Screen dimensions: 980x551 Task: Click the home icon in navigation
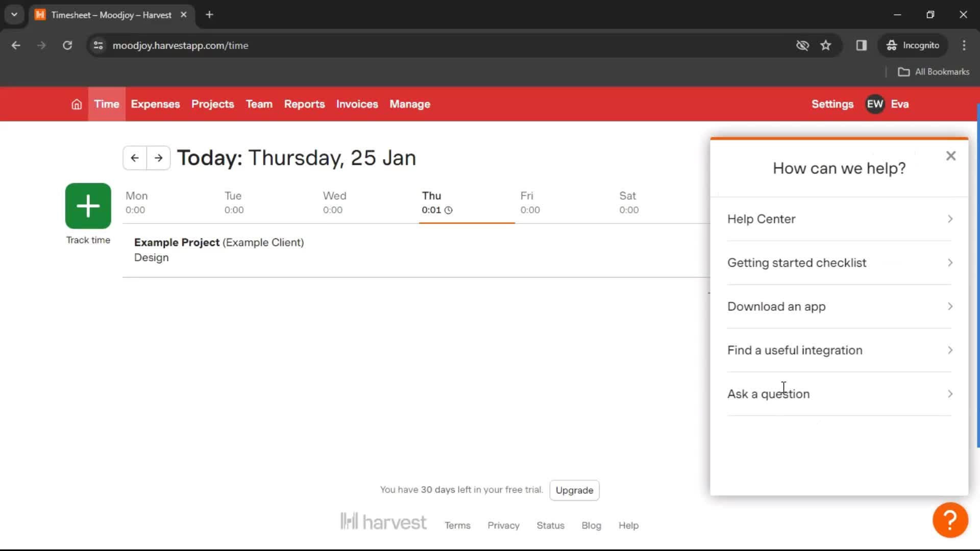tap(76, 104)
